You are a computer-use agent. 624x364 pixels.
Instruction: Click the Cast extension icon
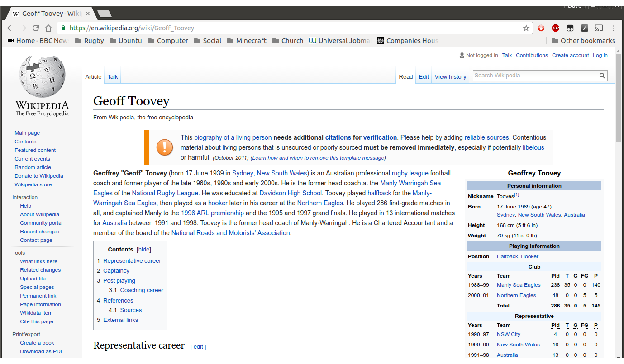[x=599, y=28]
